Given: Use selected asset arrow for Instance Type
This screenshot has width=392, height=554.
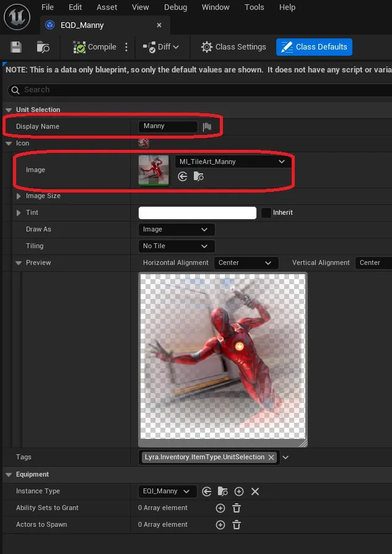Looking at the screenshot, I should click(207, 491).
